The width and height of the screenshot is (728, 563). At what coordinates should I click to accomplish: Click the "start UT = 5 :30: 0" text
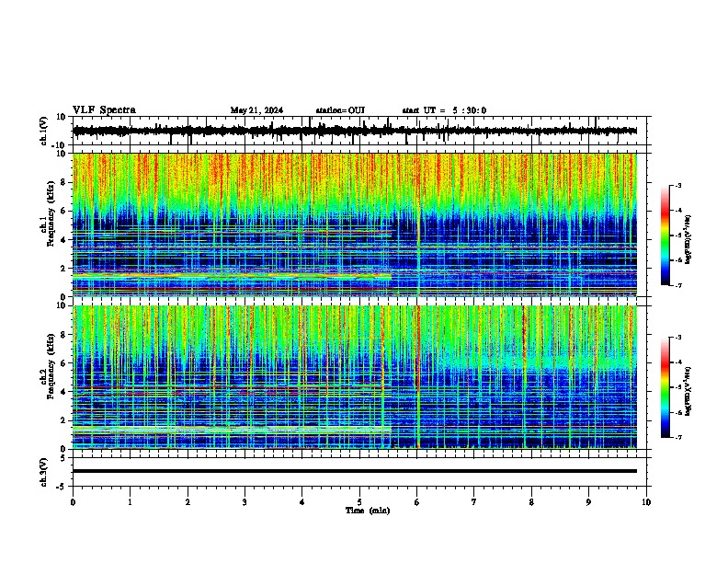coord(444,110)
